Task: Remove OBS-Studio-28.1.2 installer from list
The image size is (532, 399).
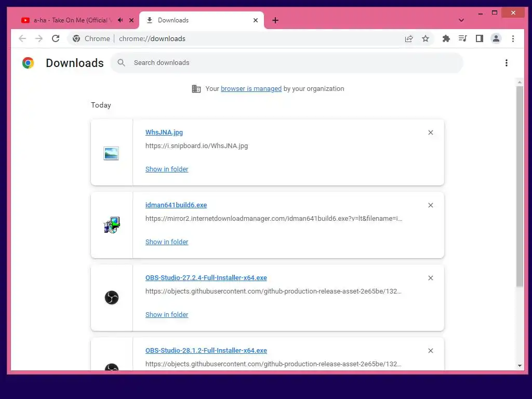Action: [x=431, y=351]
